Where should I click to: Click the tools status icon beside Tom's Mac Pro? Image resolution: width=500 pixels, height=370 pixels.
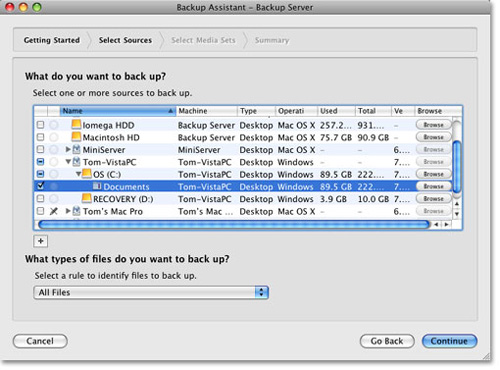[54, 211]
